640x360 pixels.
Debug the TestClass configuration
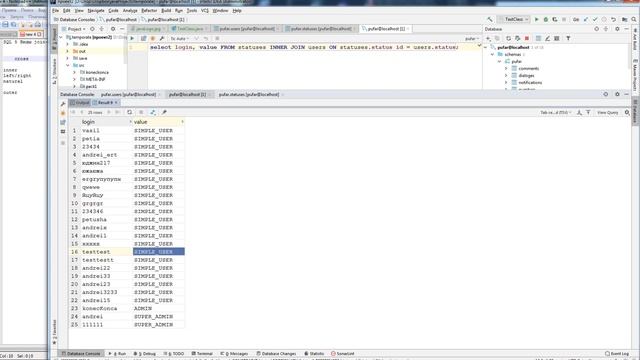pos(546,19)
